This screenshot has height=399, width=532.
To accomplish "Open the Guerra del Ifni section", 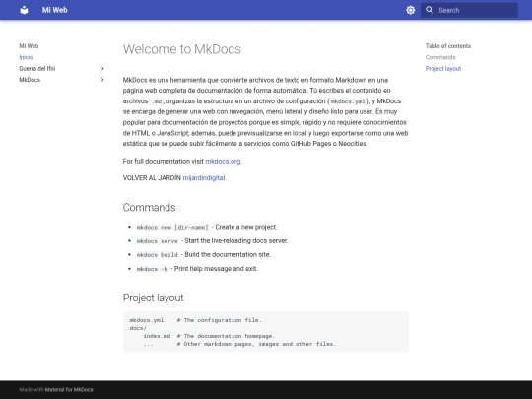I will pyautogui.click(x=37, y=69).
